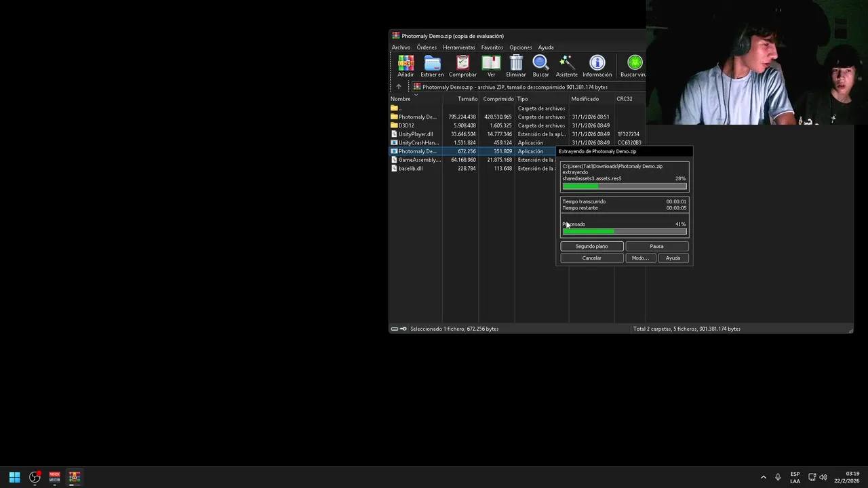Click the Buscar virus green bug icon
This screenshot has height=488, width=868.
[x=635, y=63]
